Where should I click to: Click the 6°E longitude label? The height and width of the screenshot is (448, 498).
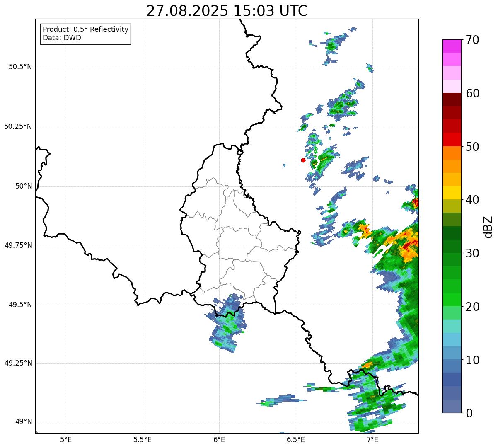(219, 439)
